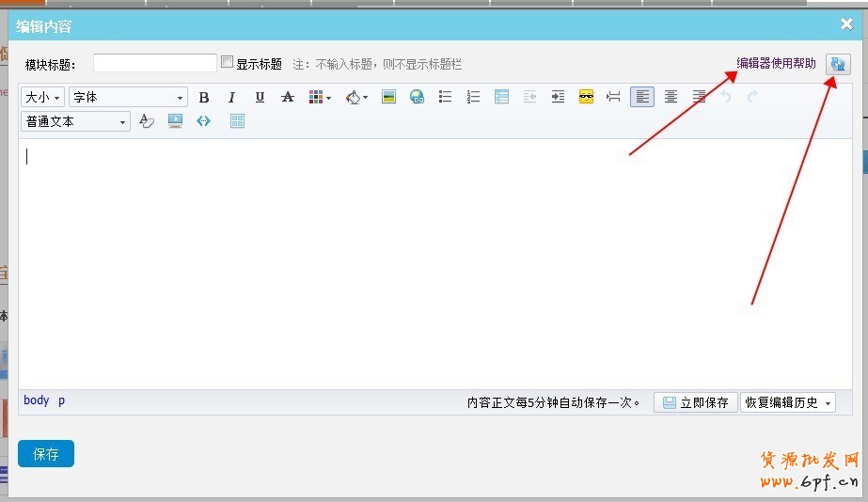Open the 编辑器使用帮助 link
Viewport: 868px width, 502px height.
click(776, 64)
